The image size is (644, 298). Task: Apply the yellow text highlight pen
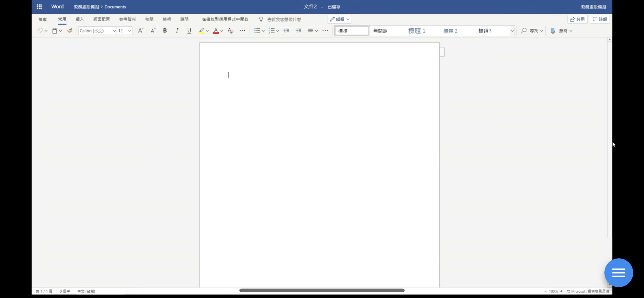tap(201, 31)
